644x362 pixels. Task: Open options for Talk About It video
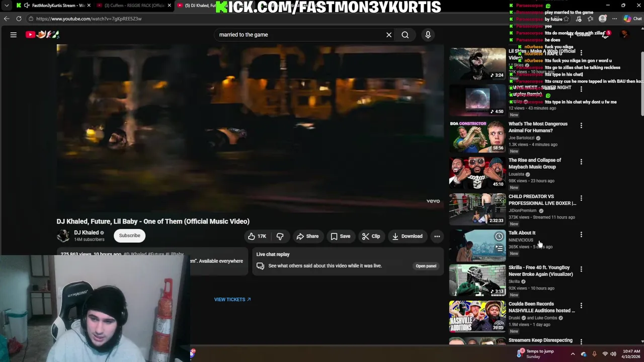[x=581, y=234]
